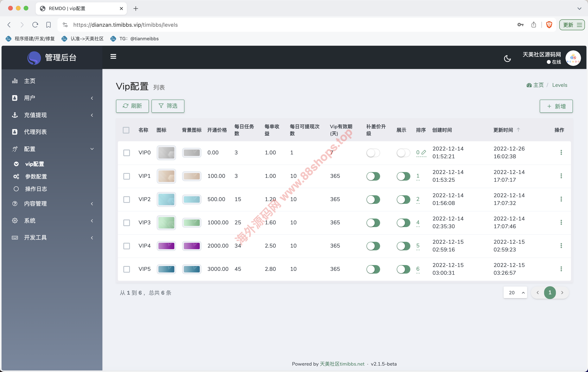Check the VIP4 row checkbox
Screen dimensions: 588x372
point(126,246)
